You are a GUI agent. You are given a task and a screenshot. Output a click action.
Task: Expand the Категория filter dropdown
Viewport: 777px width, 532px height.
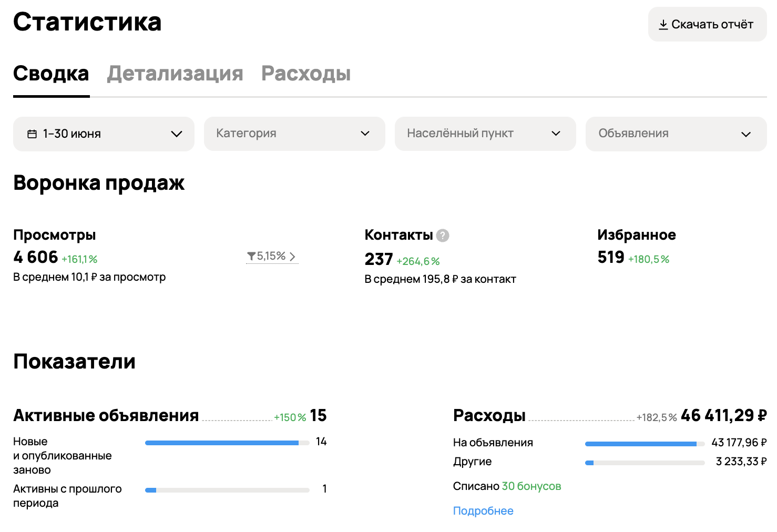(x=294, y=134)
